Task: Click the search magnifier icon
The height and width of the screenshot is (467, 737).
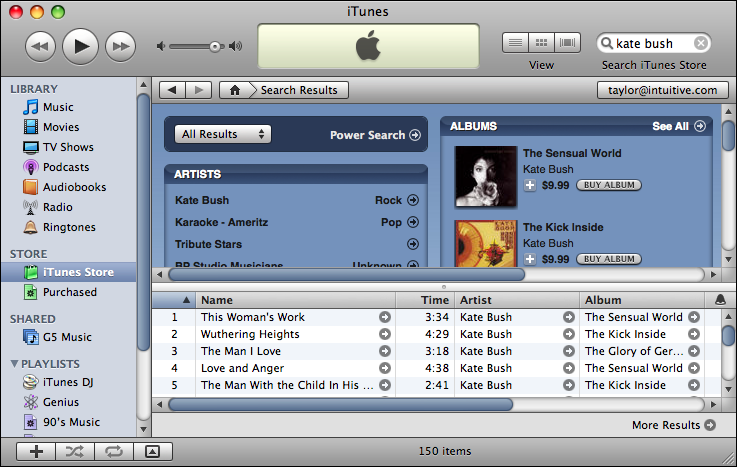Action: 607,43
